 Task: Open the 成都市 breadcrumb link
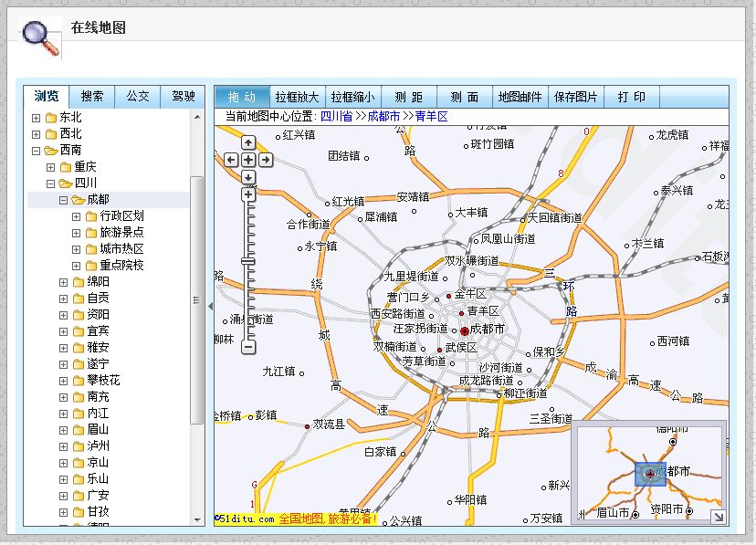point(383,117)
